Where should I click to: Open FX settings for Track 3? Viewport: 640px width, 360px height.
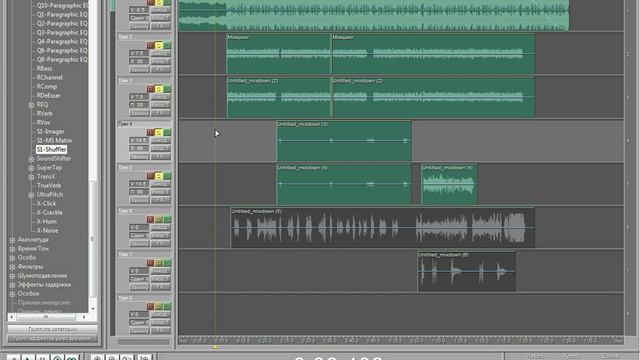160,113
